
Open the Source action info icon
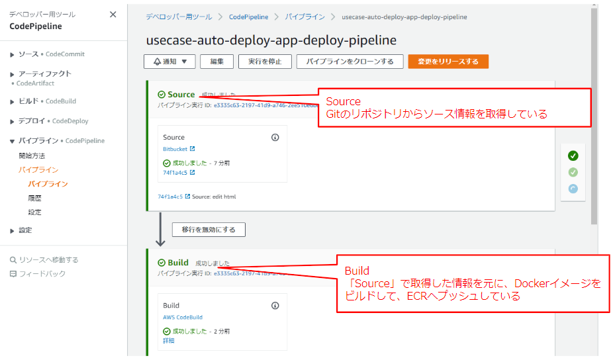click(x=275, y=137)
